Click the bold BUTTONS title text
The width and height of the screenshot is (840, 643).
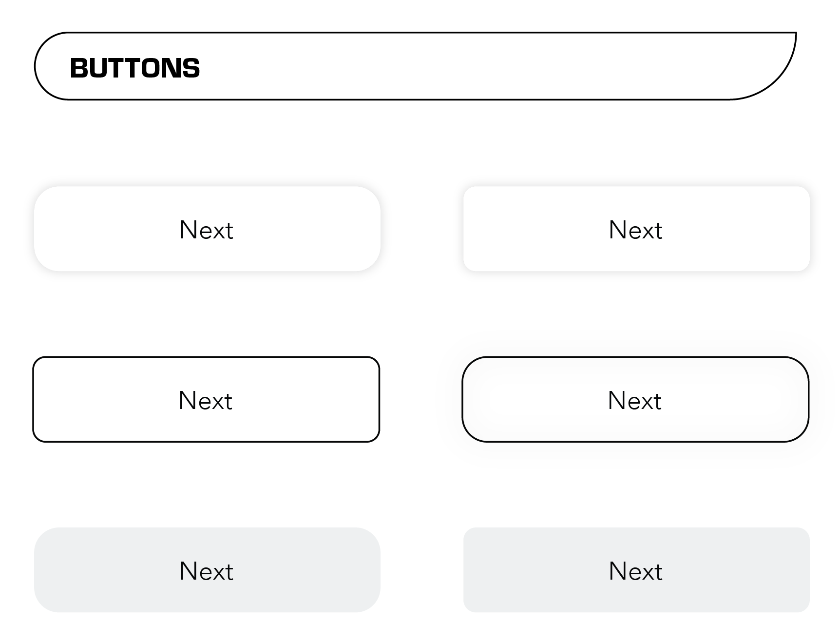135,68
